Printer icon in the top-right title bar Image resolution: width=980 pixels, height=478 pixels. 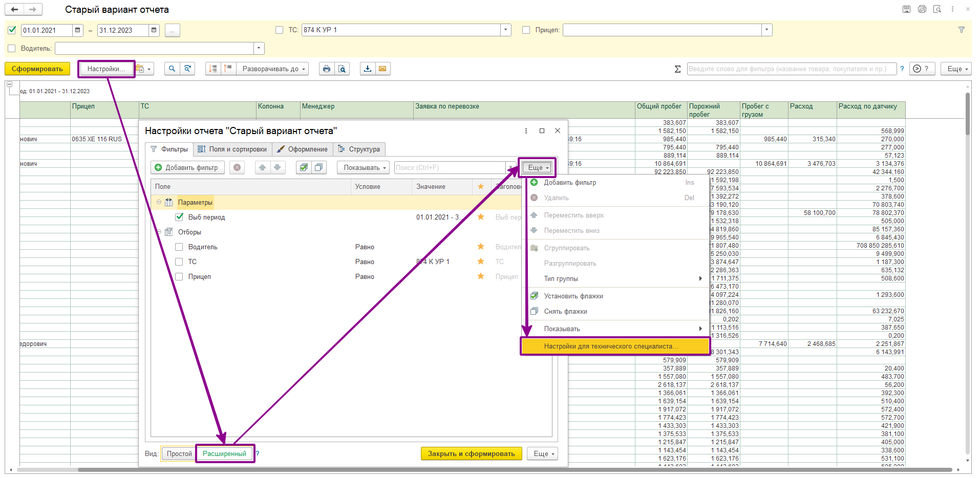pyautogui.click(x=922, y=9)
